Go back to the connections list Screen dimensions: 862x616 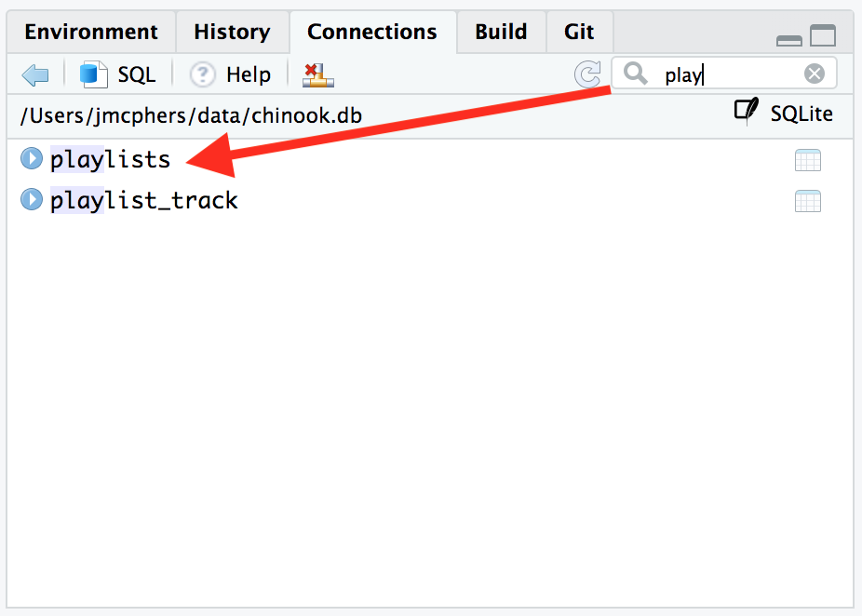(x=35, y=74)
